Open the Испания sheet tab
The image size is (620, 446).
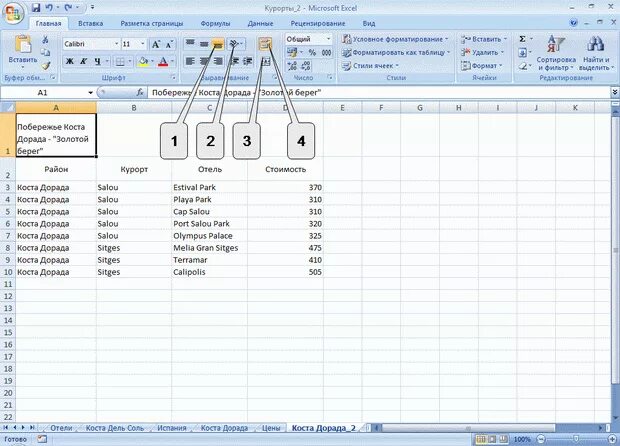[x=172, y=428]
